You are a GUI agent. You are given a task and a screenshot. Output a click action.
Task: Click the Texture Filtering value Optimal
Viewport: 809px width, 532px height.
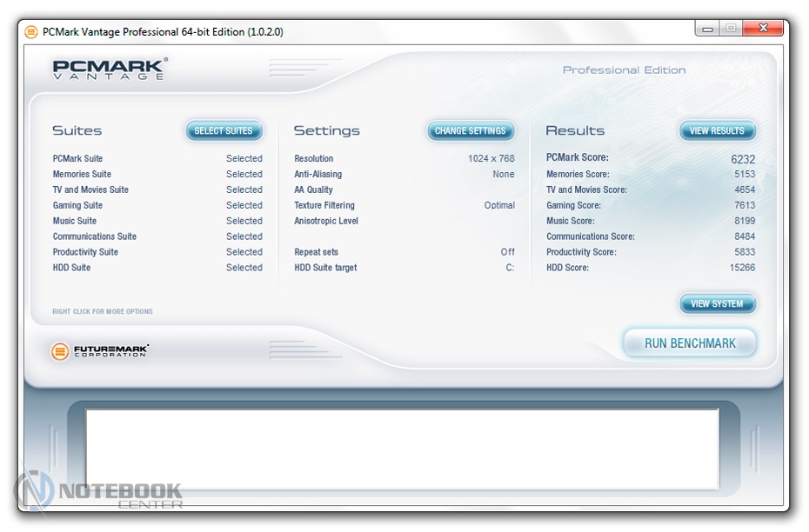(499, 206)
